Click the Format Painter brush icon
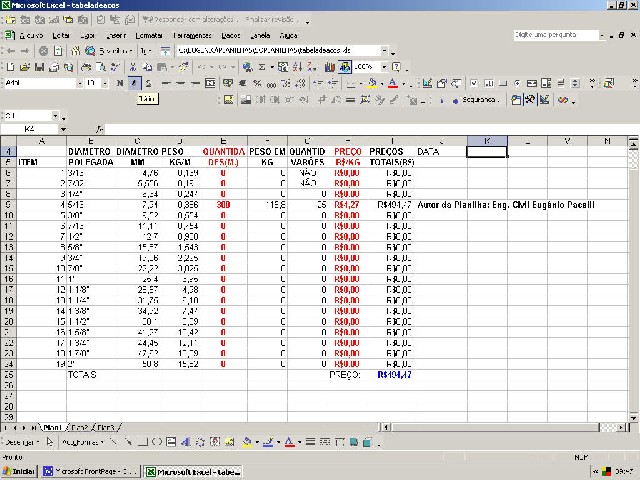This screenshot has height=480, width=640. 184,67
